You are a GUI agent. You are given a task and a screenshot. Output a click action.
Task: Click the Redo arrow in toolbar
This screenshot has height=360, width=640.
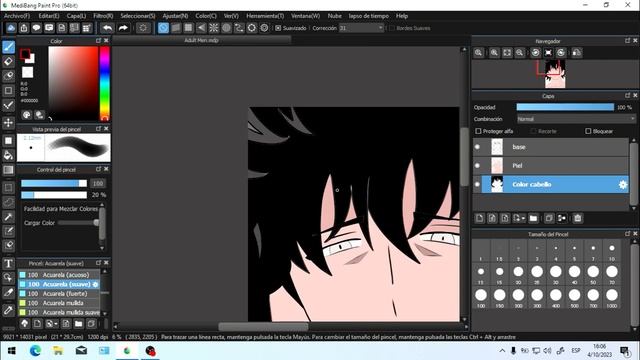coord(123,28)
